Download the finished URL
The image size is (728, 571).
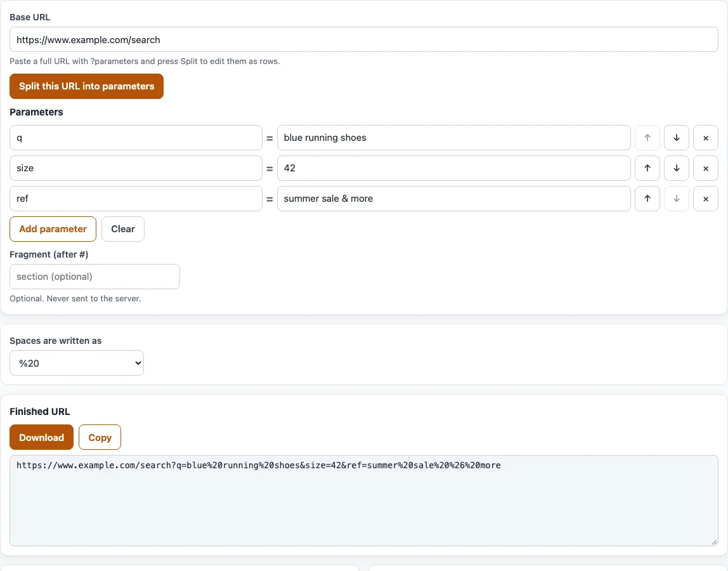click(x=41, y=437)
